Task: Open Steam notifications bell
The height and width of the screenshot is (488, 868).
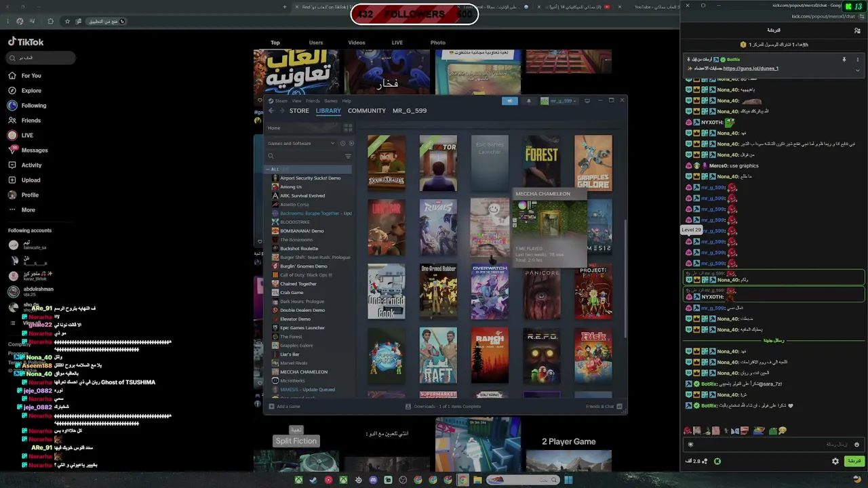Action: tap(529, 101)
